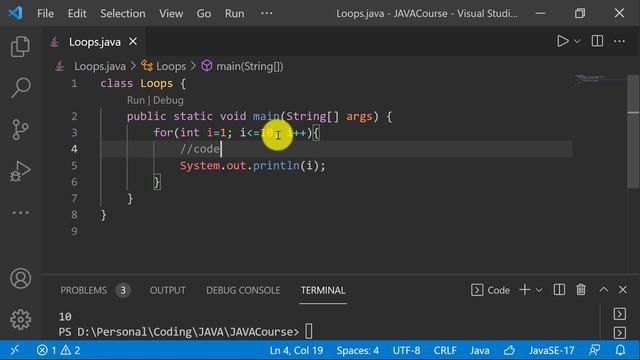This screenshot has height=360, width=640.
Task: Switch to the DEBUG CONSOLE tab
Action: [x=243, y=290]
